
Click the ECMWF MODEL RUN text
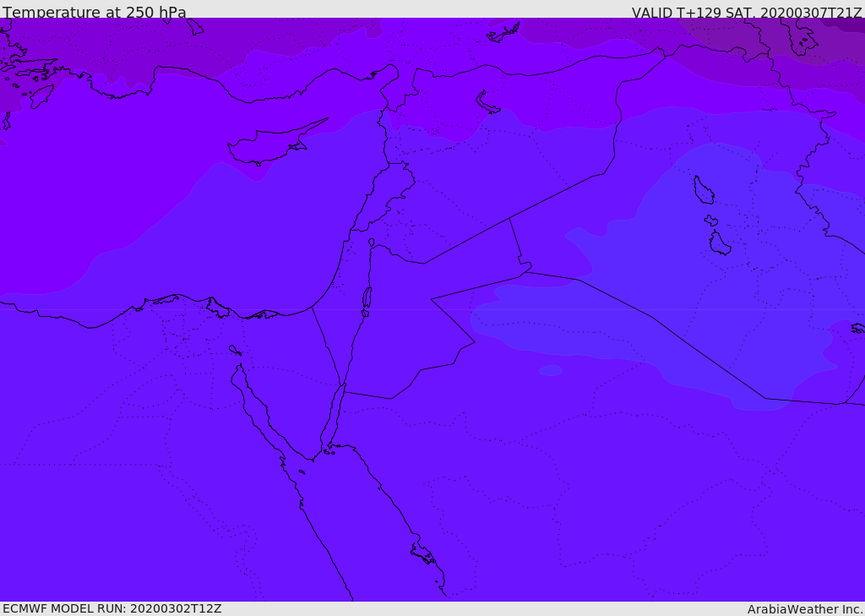click(112, 608)
